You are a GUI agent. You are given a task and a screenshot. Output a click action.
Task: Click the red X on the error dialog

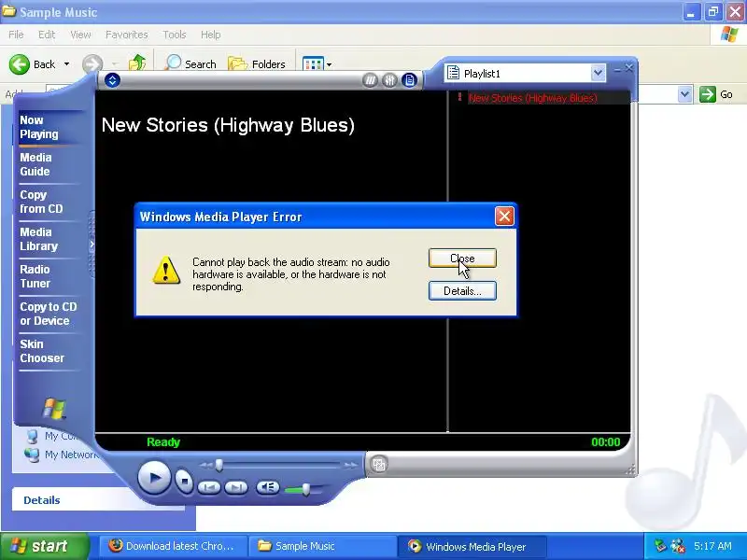coord(504,217)
